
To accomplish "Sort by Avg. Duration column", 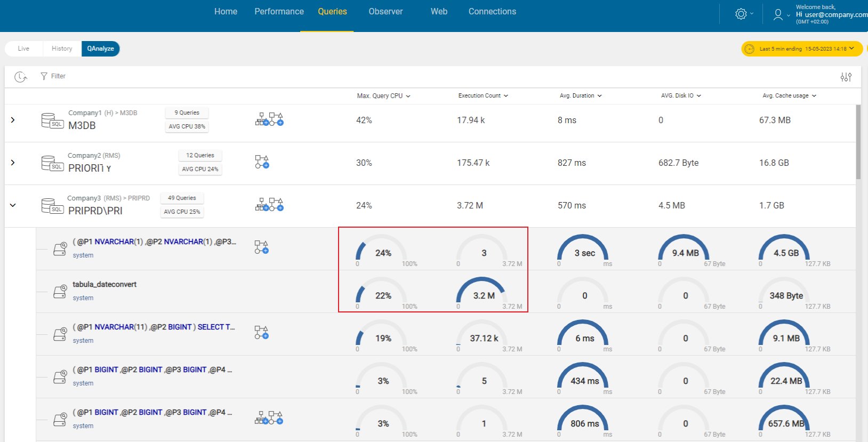I will pos(581,95).
